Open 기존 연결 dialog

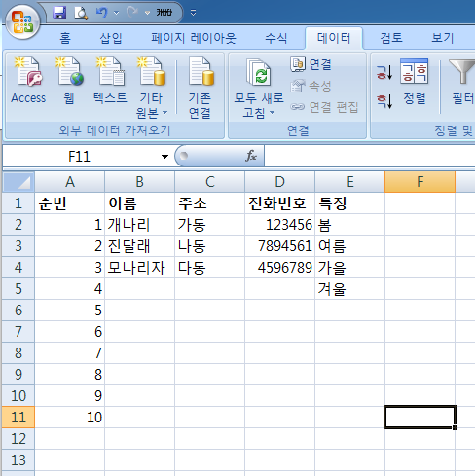[201, 88]
